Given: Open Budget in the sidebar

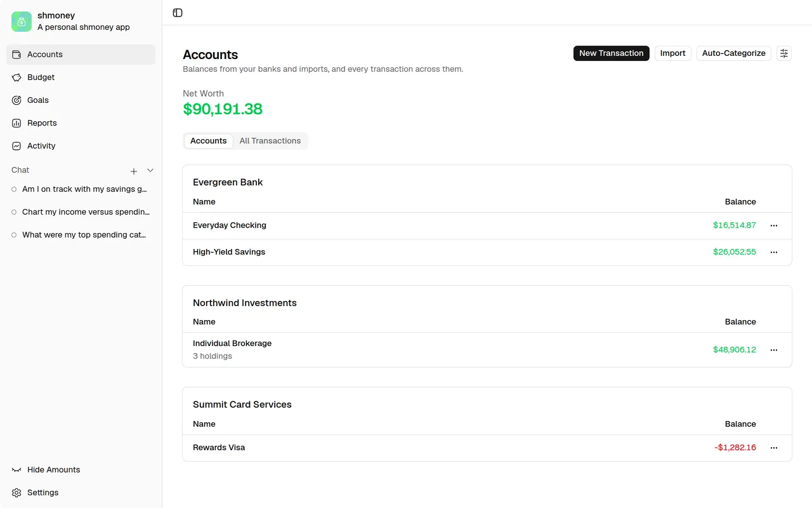Looking at the screenshot, I should tap(81, 77).
